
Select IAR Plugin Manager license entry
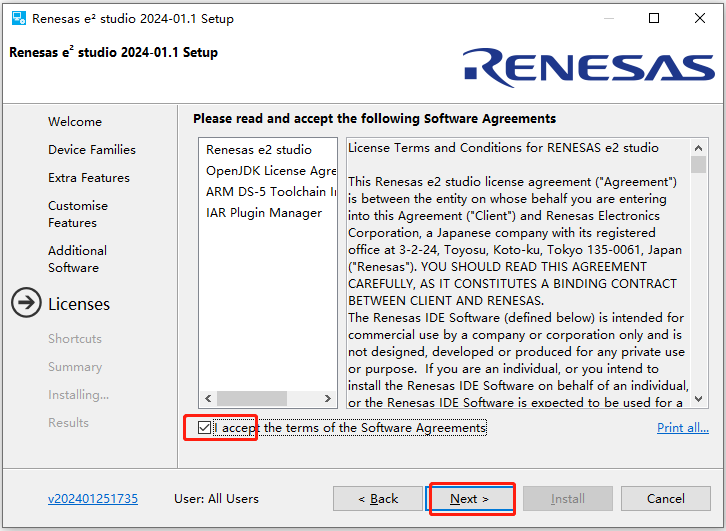(264, 213)
